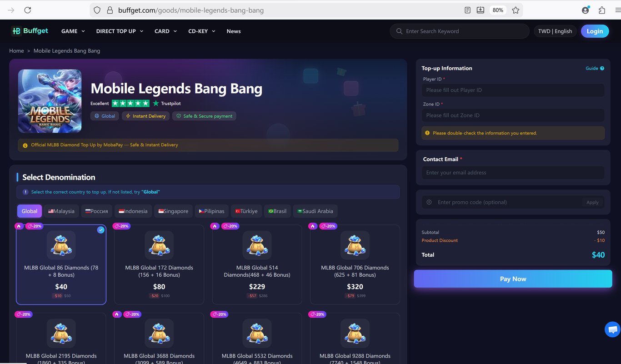Viewport: 621px width, 364px height.
Task: Select the $229 price on 514 Diamonds card
Action: tap(257, 287)
